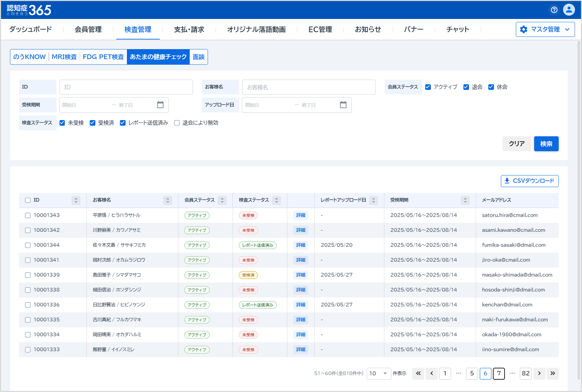Open the help question mark icon
The image size is (582, 392).
tap(554, 10)
